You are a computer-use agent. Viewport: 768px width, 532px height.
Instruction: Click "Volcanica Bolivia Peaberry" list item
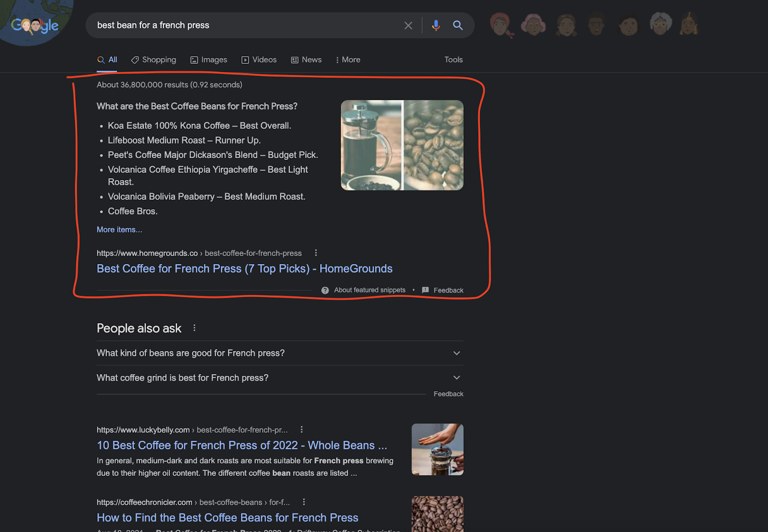pos(206,196)
